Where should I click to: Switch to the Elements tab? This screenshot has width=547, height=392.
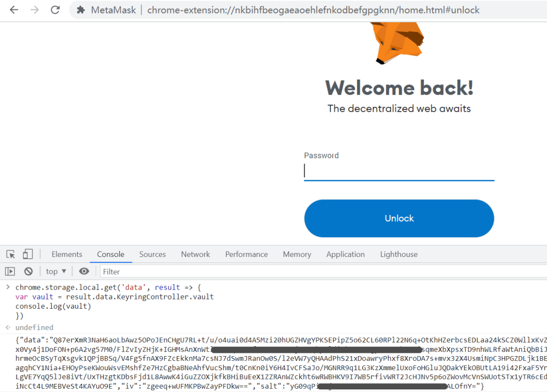67,254
